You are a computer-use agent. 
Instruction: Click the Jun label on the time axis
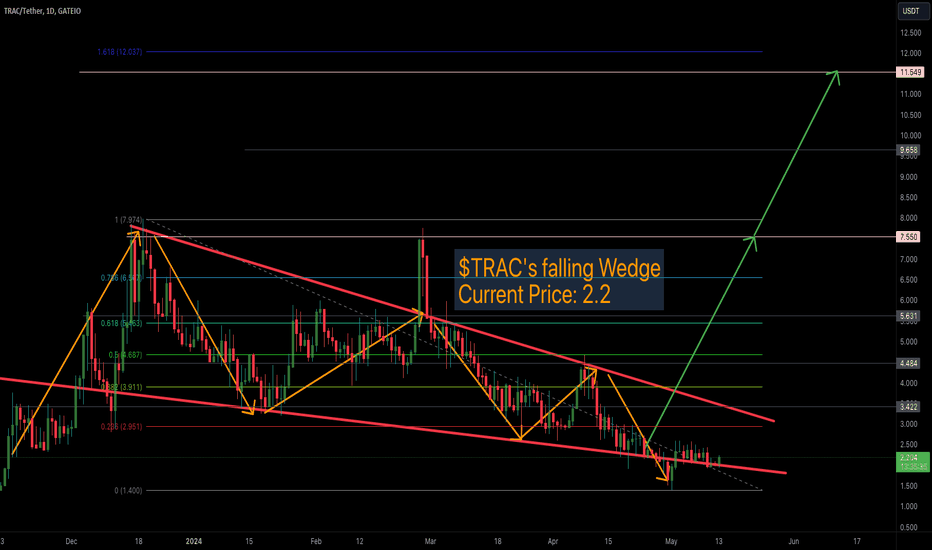coord(794,541)
